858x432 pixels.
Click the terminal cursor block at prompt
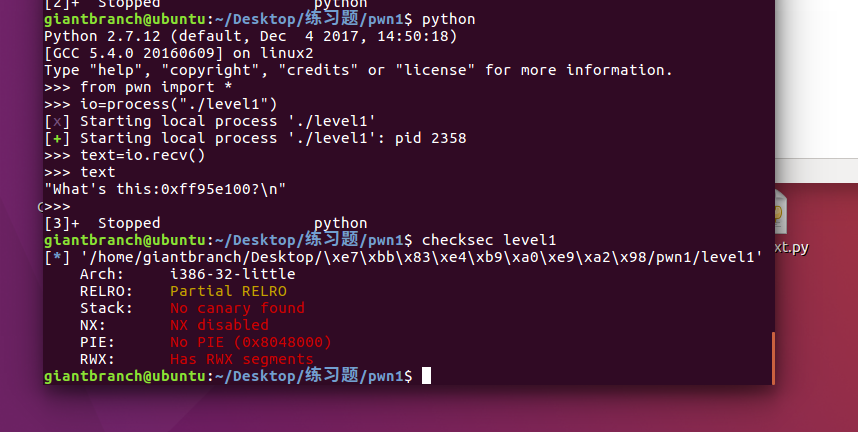tap(426, 376)
